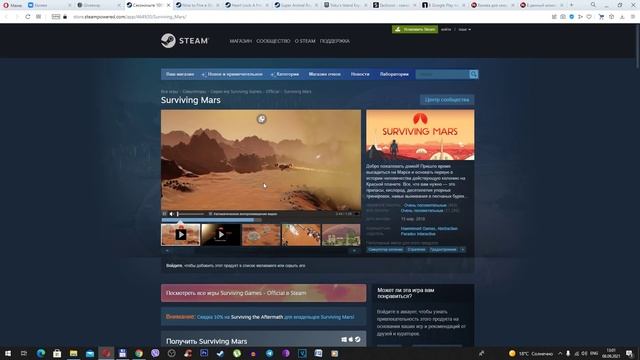The image size is (640, 360).
Task: Click the store search magnifier icon
Action: pos(473,74)
